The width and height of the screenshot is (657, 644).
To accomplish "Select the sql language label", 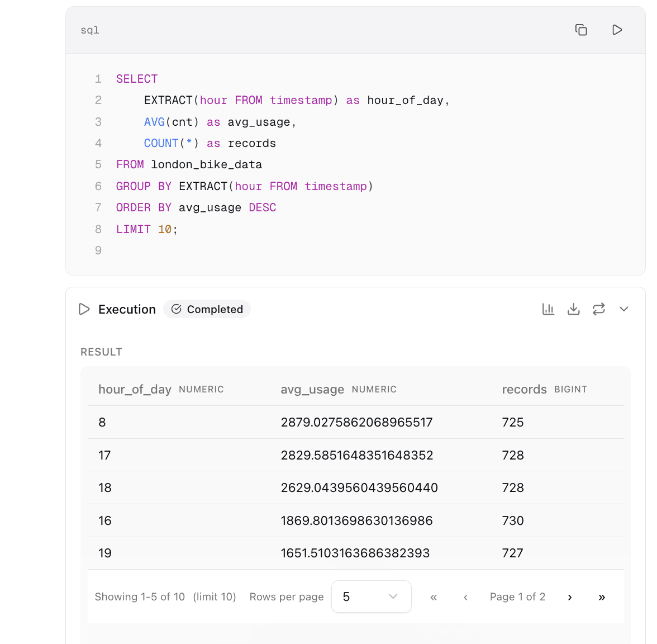I will (x=90, y=30).
